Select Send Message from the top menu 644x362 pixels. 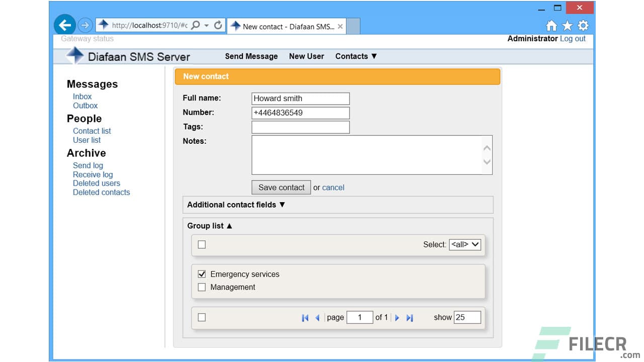(x=251, y=56)
